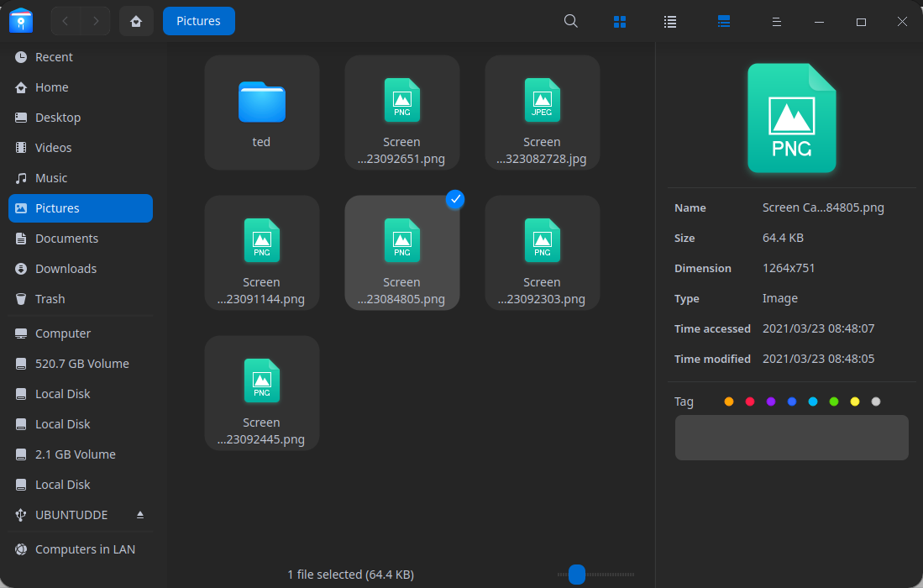Click the Pictures breadcrumb button
923x588 pixels.
coord(198,21)
